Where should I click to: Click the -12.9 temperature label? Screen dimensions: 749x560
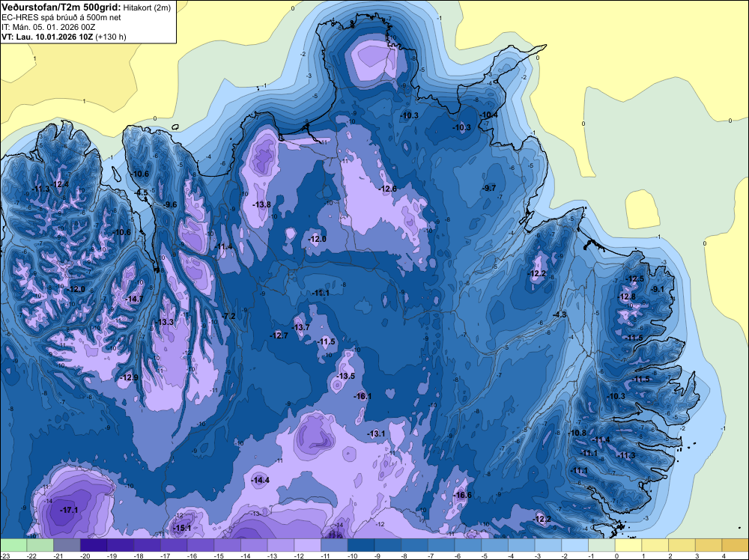point(129,377)
